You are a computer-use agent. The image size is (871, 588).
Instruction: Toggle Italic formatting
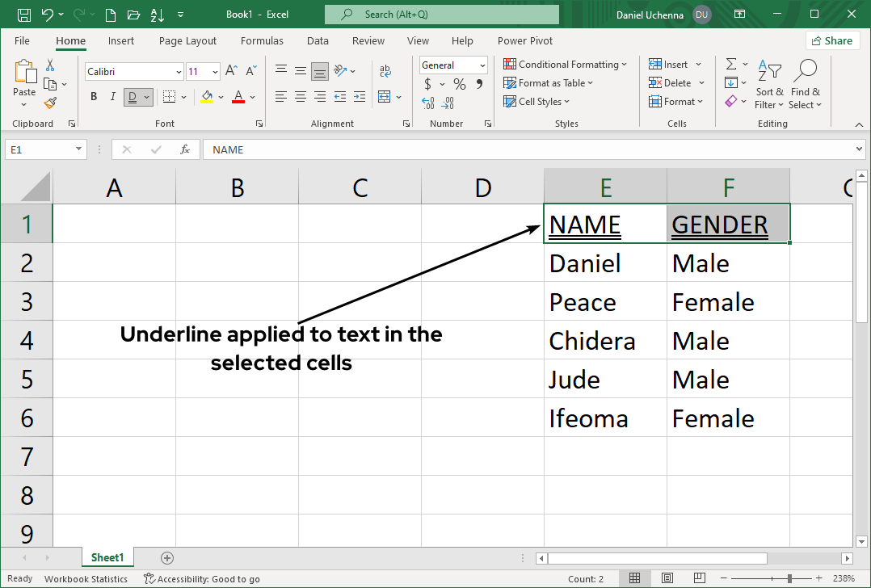coord(112,97)
